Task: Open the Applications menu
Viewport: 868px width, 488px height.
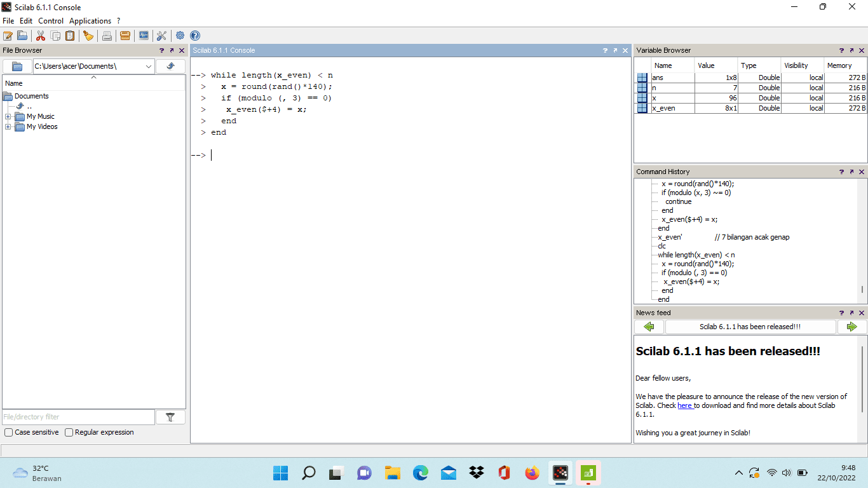Action: click(90, 21)
